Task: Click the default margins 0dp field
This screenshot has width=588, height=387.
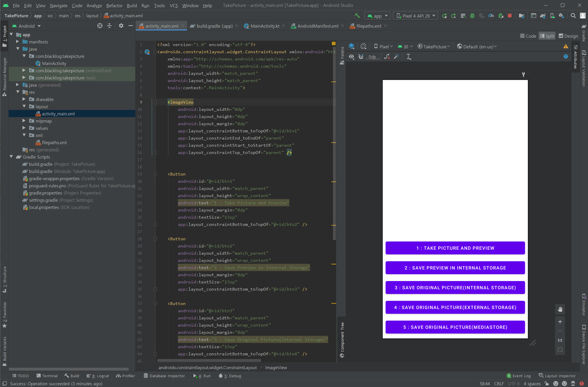Action: pyautogui.click(x=372, y=57)
